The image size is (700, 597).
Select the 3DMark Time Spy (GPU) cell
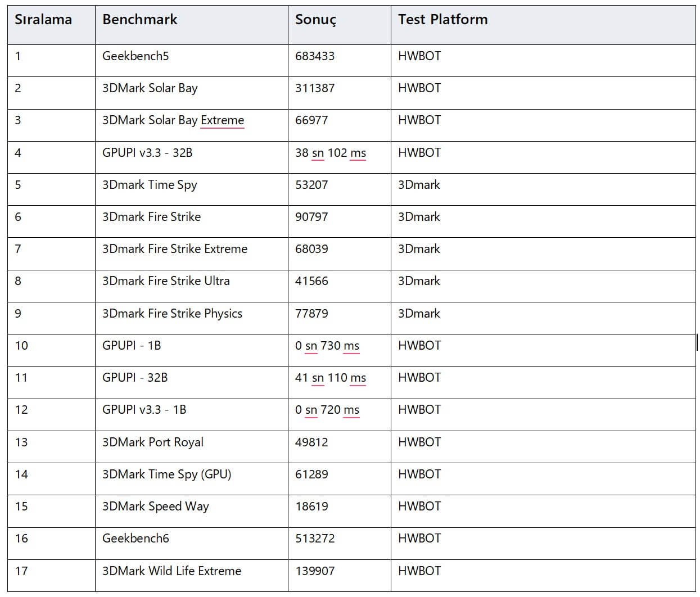166,474
